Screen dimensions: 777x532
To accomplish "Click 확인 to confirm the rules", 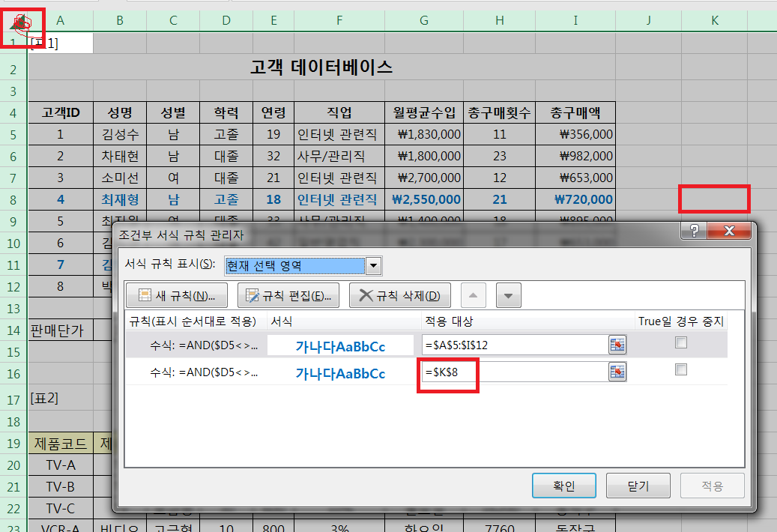I will [x=563, y=486].
